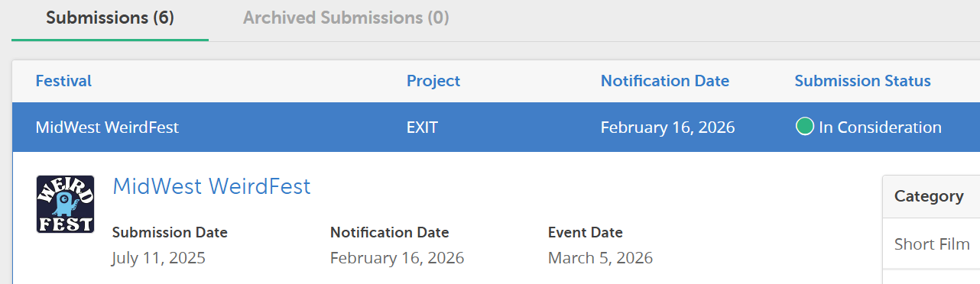Switch to the Submissions (6) tab
This screenshot has width=980, height=284.
(x=110, y=18)
